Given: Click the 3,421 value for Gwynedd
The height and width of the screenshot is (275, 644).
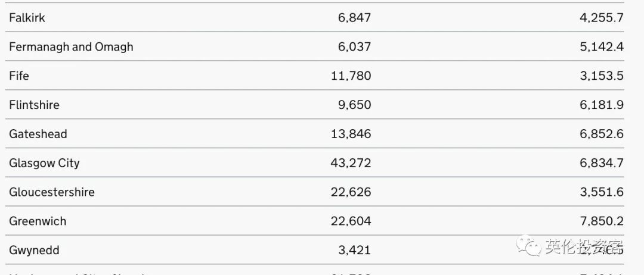Looking at the screenshot, I should 354,251.
